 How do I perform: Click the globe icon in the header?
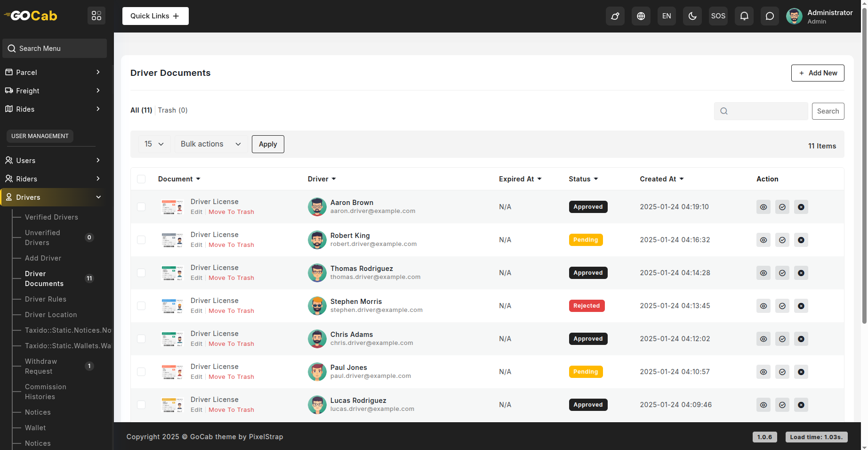(x=641, y=16)
